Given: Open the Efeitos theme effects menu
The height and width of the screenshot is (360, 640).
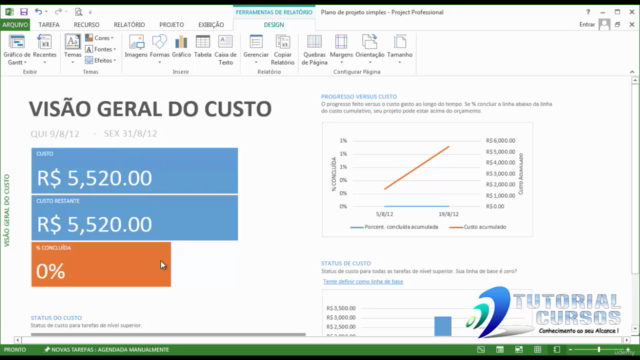Looking at the screenshot, I should tap(100, 60).
